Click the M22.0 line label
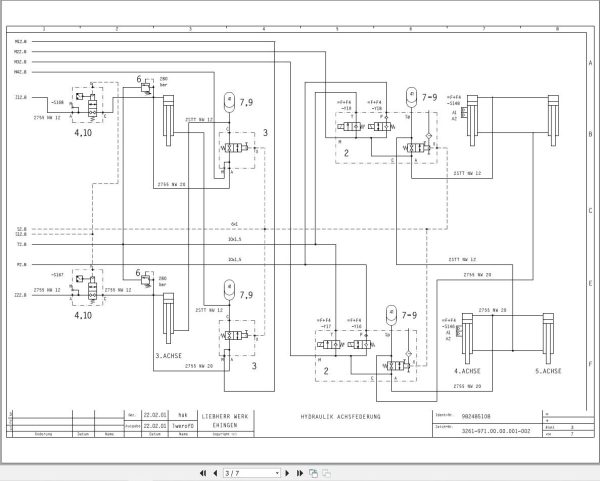The image size is (600, 481). (x=21, y=52)
